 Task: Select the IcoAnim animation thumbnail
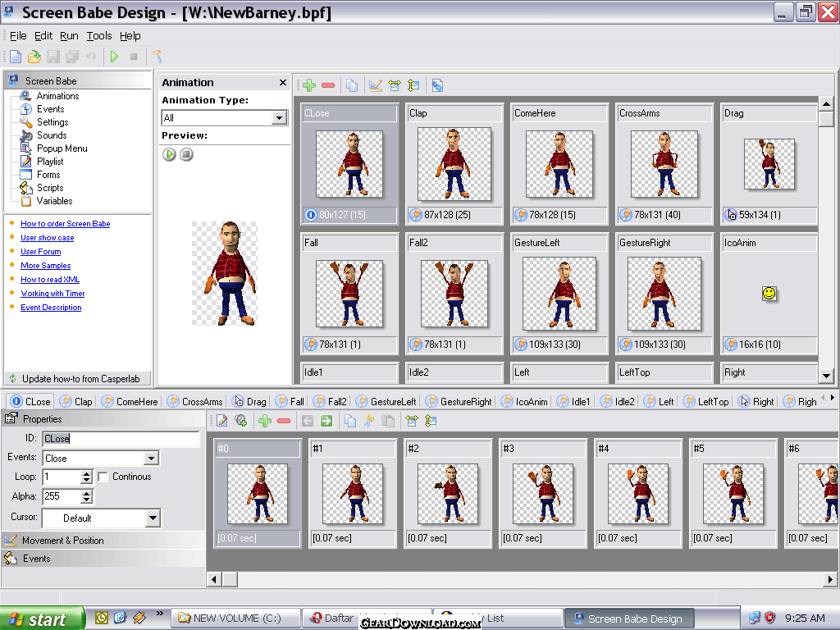(769, 293)
